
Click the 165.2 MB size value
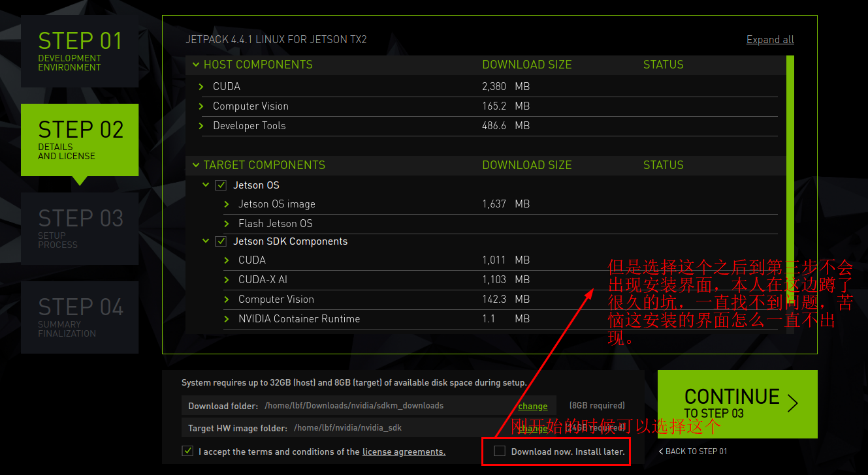(x=506, y=106)
